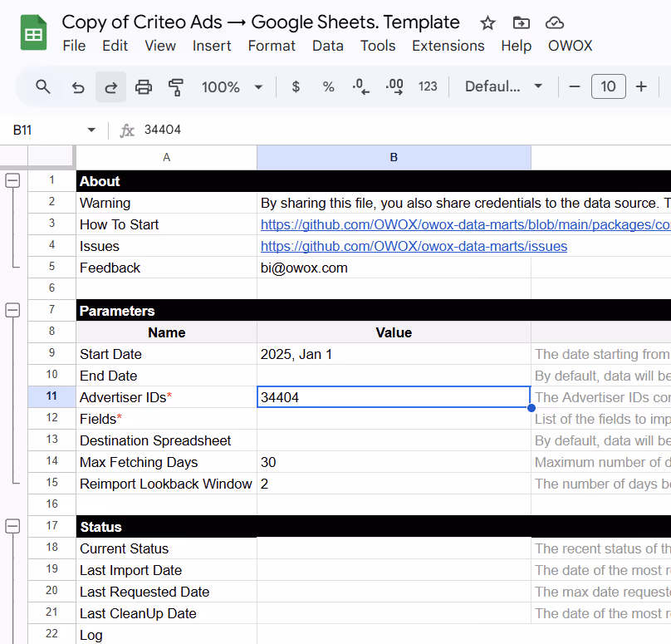Image resolution: width=671 pixels, height=644 pixels.
Task: Redo the last action
Action: (x=110, y=86)
